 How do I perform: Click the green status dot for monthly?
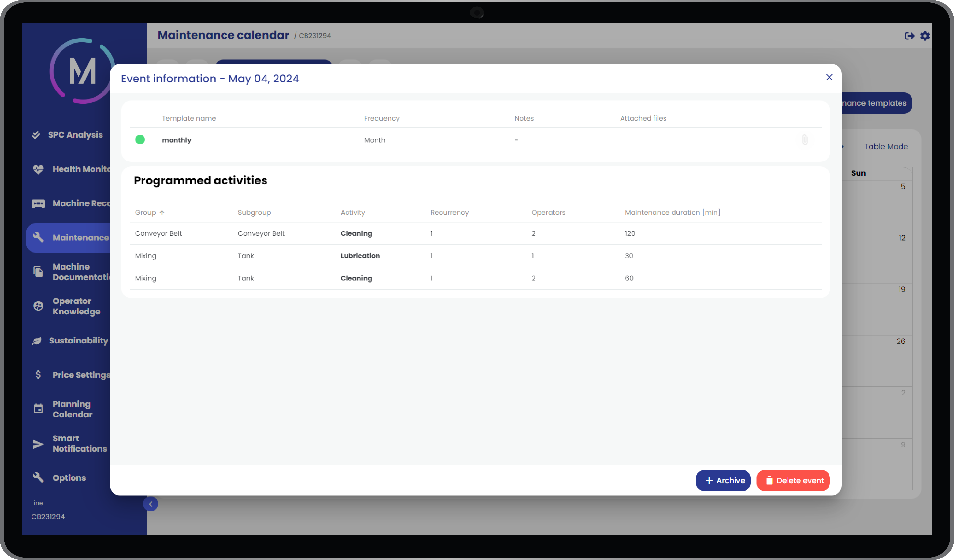click(140, 140)
